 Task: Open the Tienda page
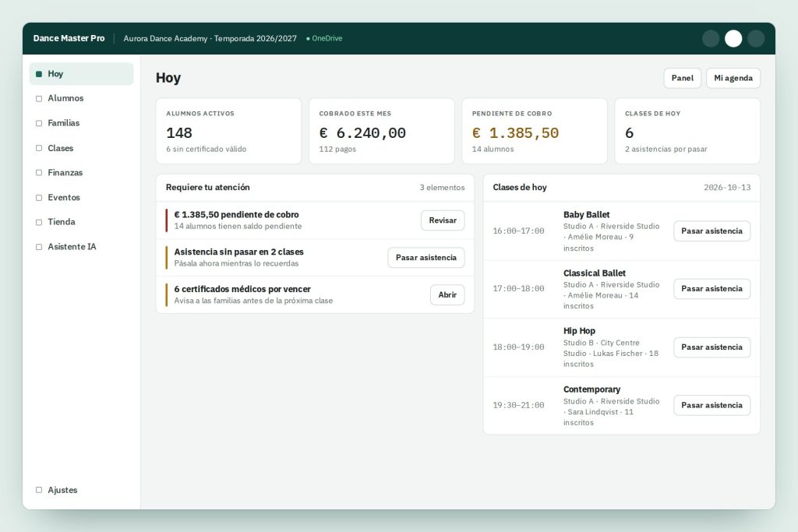[81, 222]
